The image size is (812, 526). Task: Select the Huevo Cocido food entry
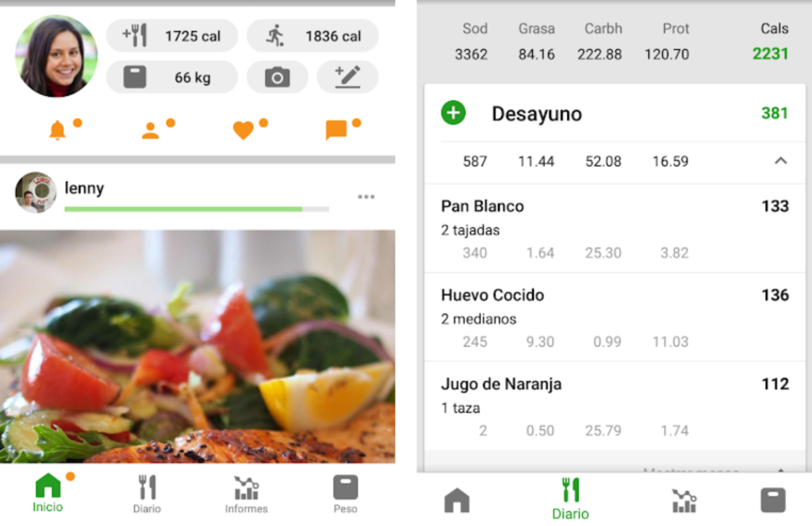point(615,317)
